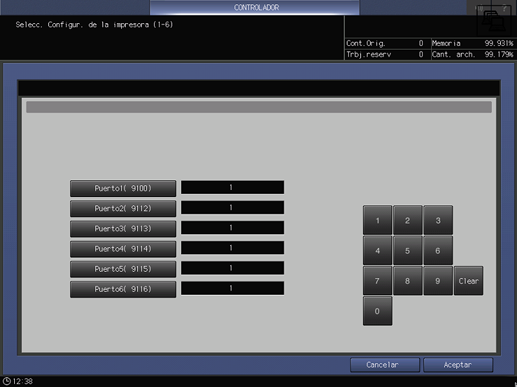
Task: Click the Memoria 99.931% status entry
Action: 473,43
